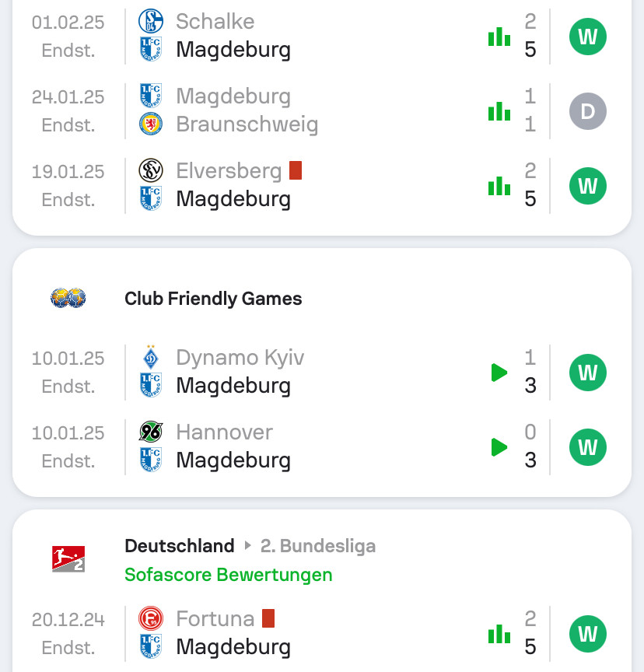Tap the Fortuna club crest
644x672 pixels.
point(151,619)
